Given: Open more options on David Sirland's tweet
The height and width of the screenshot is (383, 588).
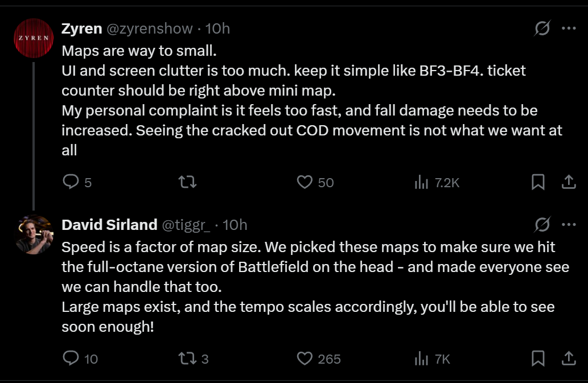Looking at the screenshot, I should [569, 224].
